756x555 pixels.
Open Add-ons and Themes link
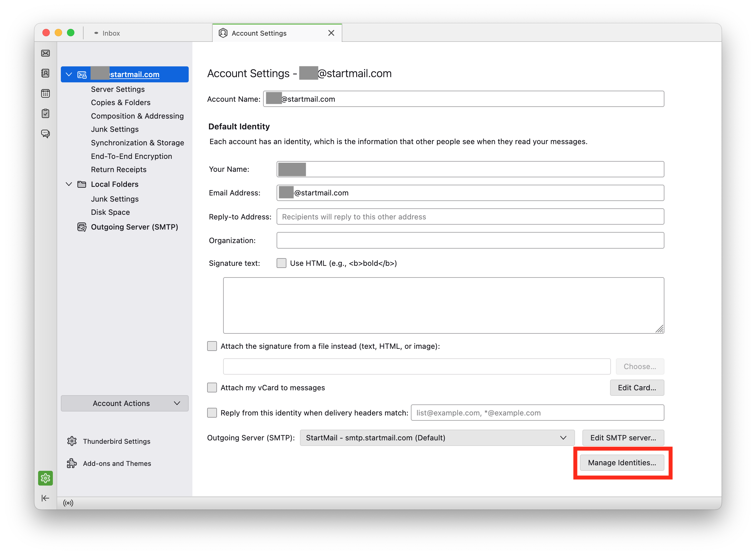point(117,463)
